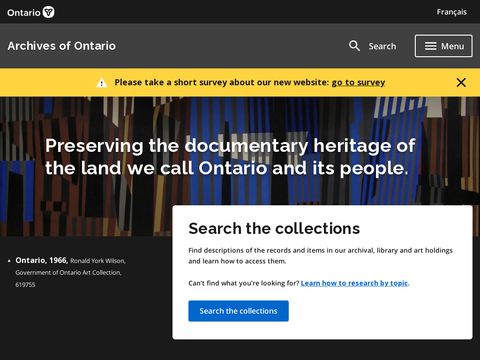Screen dimensions: 480x360
Task: Go to Archives of Ontario home title
Action: click(62, 46)
